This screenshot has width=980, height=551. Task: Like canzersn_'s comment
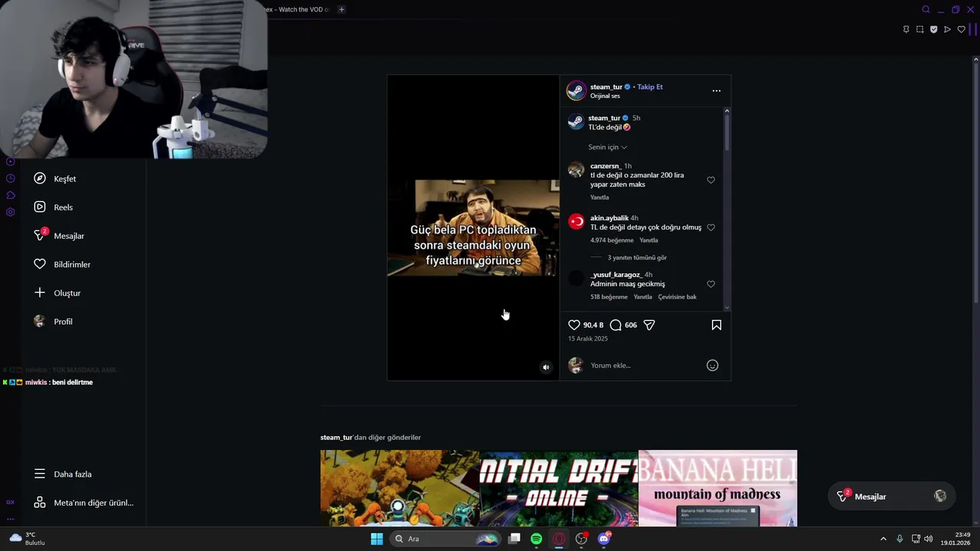(710, 180)
